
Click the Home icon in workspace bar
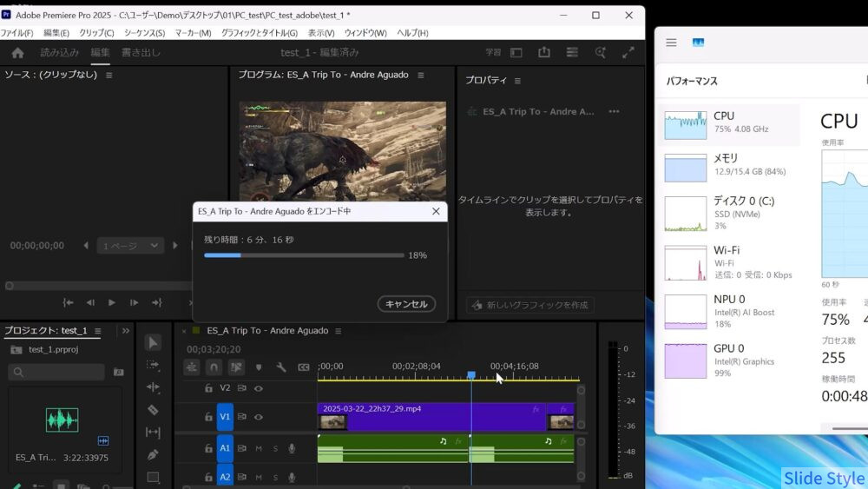point(17,53)
